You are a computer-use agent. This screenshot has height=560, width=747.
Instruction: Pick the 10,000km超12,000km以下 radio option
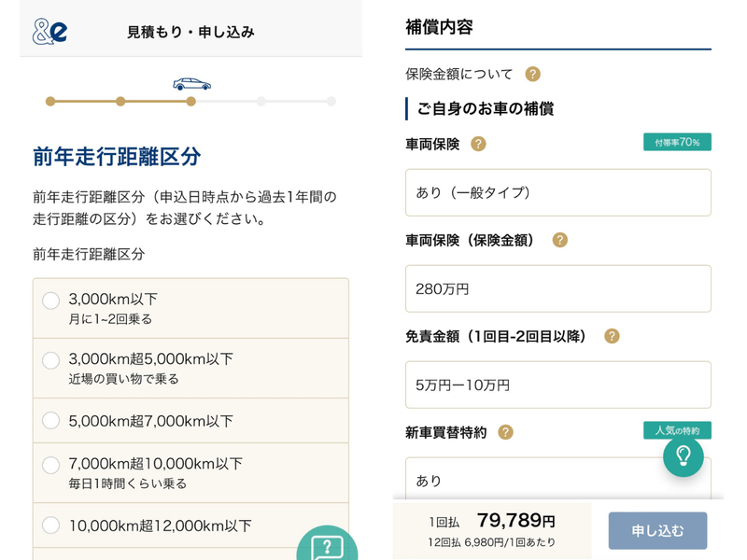point(51,525)
